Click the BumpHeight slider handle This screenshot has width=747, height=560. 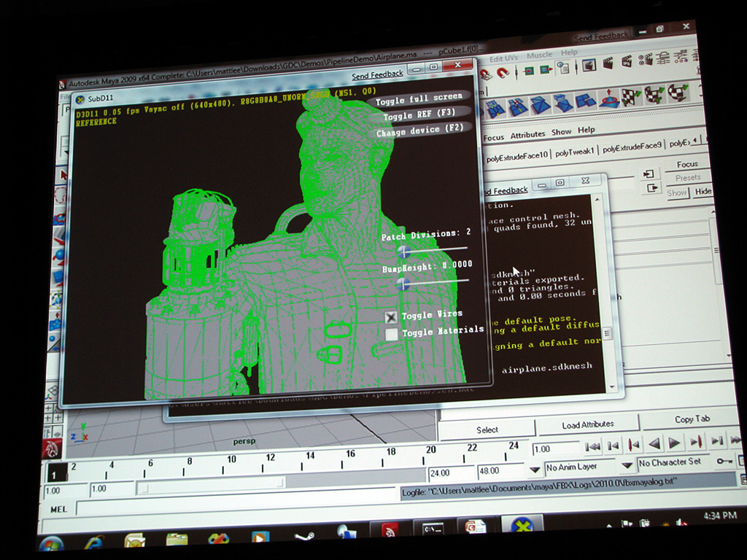(403, 284)
